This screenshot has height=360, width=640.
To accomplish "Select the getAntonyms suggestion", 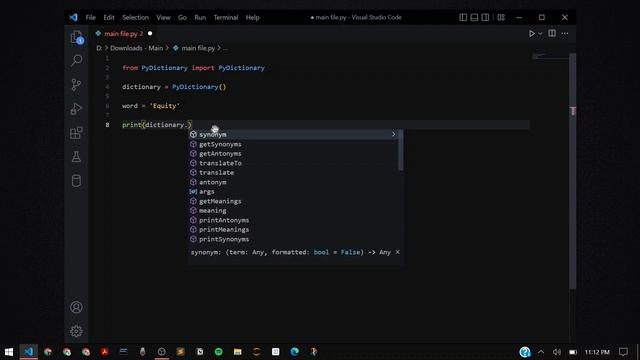I will tap(293, 153).
